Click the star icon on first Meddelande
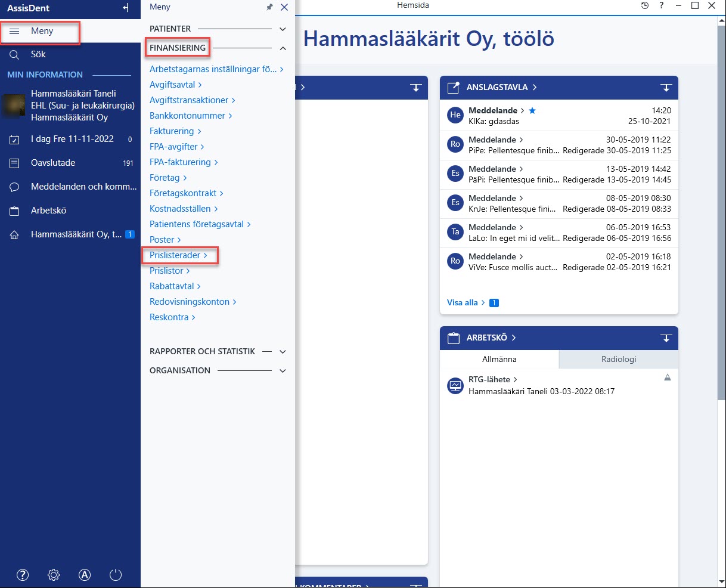This screenshot has height=588, width=726. click(x=532, y=111)
